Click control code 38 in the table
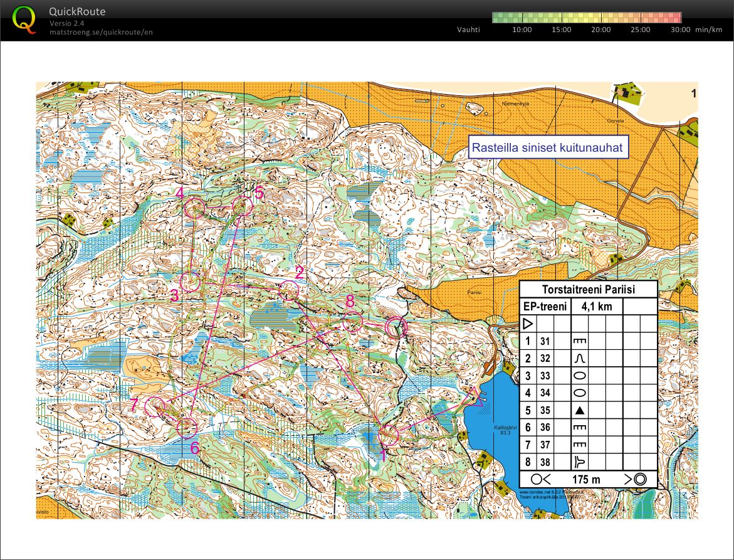The width and height of the screenshot is (734, 560). pos(545,463)
